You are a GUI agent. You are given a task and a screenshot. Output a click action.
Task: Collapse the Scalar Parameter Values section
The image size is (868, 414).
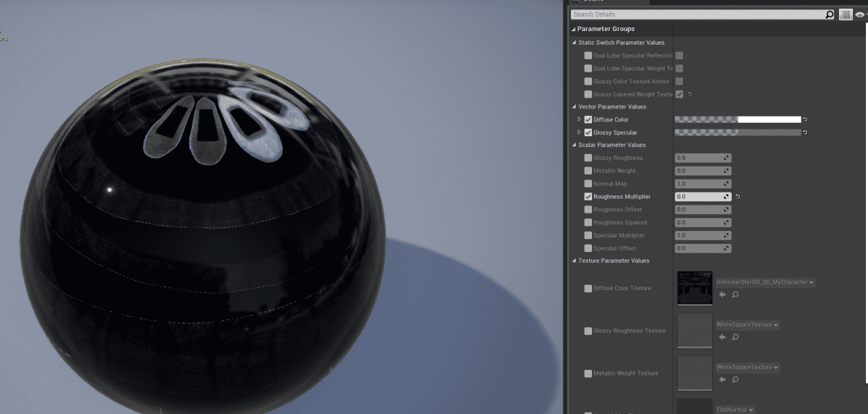[574, 145]
